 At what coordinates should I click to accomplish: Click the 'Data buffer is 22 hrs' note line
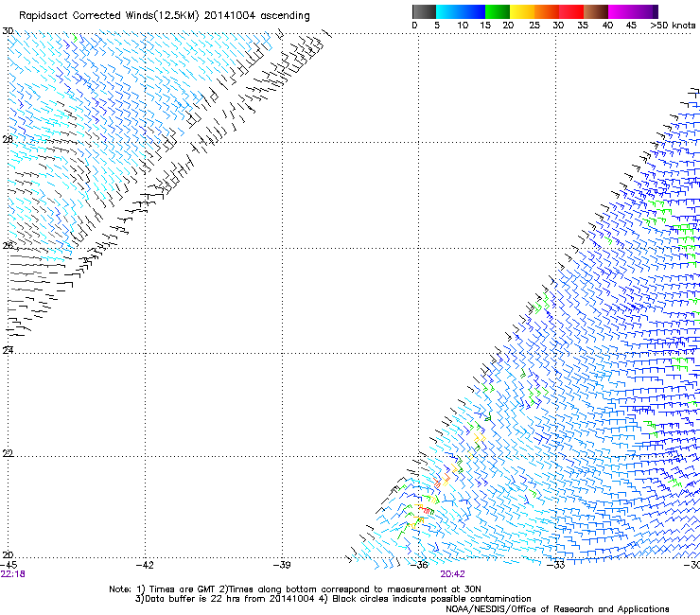click(333, 599)
